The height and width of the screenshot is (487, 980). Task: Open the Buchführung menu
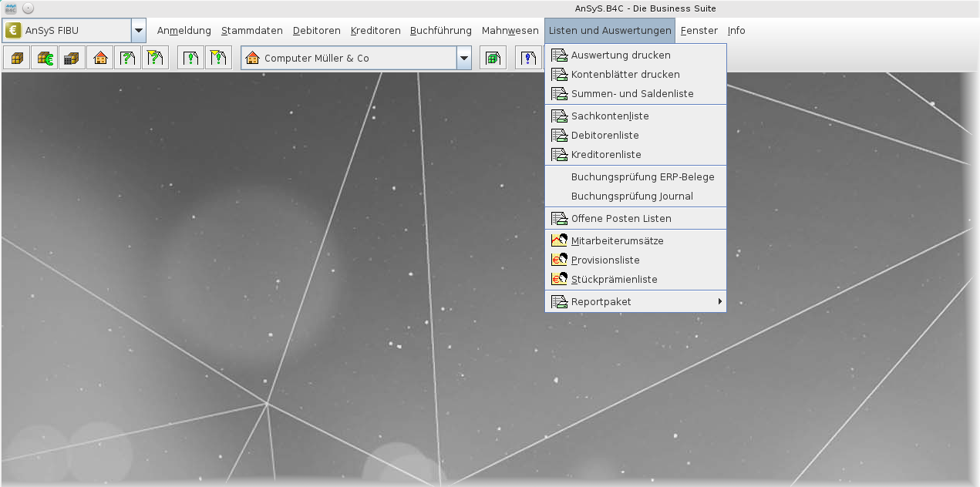(x=440, y=31)
